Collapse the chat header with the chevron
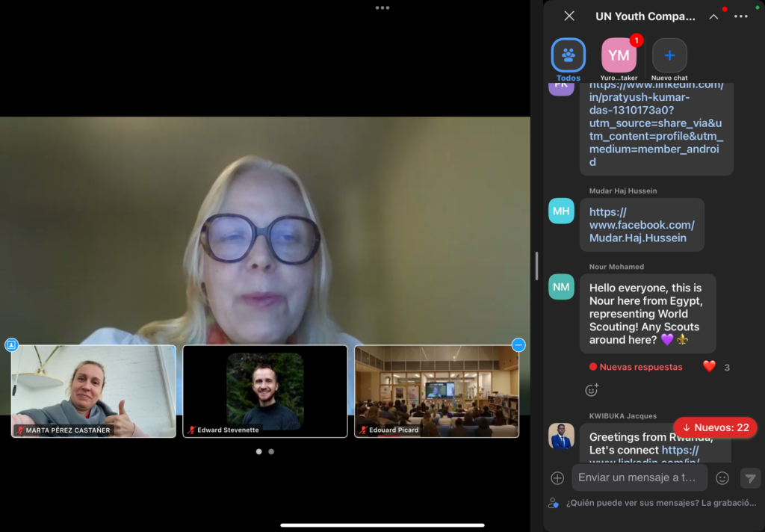 pos(713,16)
